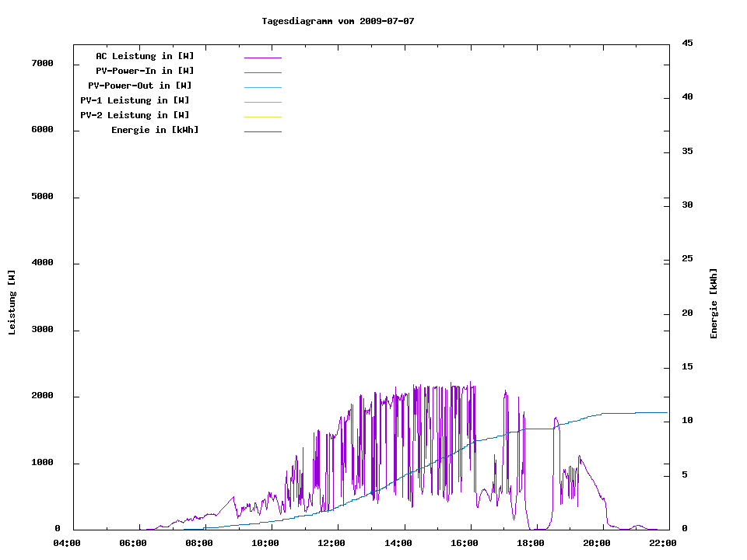Click the Leistung [W] left axis title
Screen dimensions: 747x560
click(x=12, y=303)
